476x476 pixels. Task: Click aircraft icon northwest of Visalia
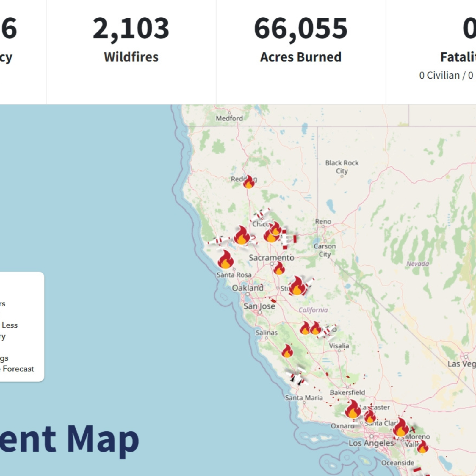tap(327, 331)
